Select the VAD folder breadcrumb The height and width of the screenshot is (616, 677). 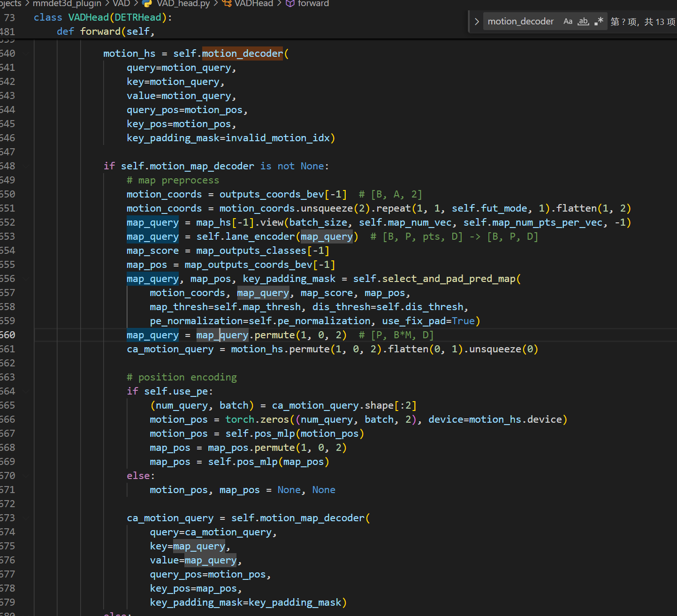click(x=121, y=4)
